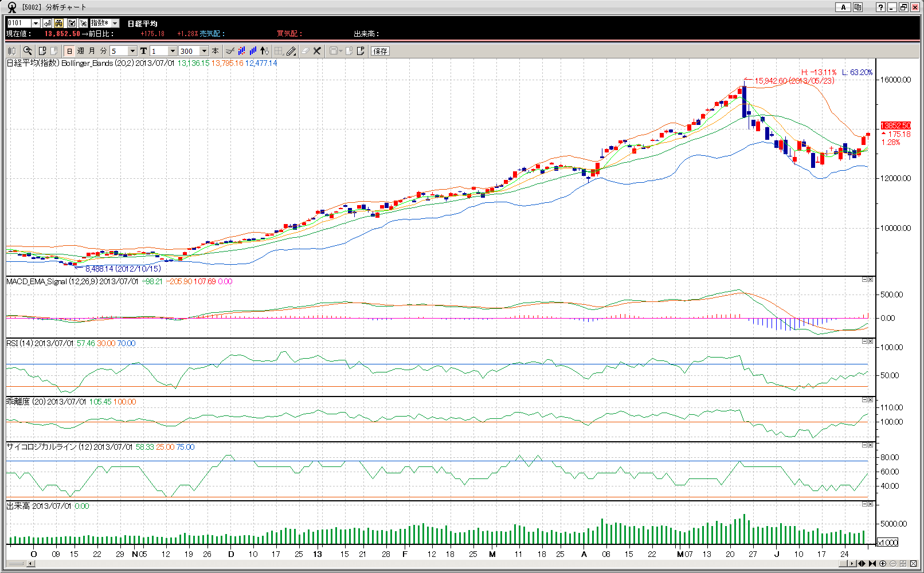Switch to daily chart with 日 toggle
924x573 pixels.
[70, 51]
